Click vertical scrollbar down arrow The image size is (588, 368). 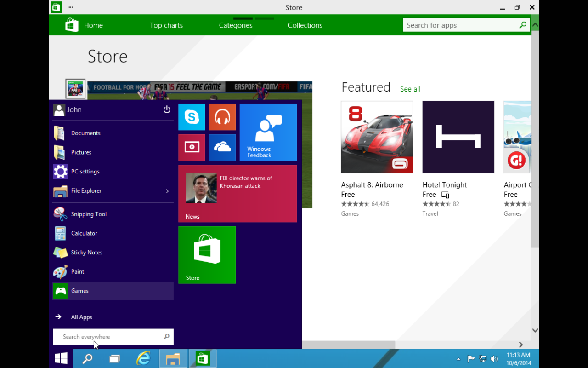[535, 330]
